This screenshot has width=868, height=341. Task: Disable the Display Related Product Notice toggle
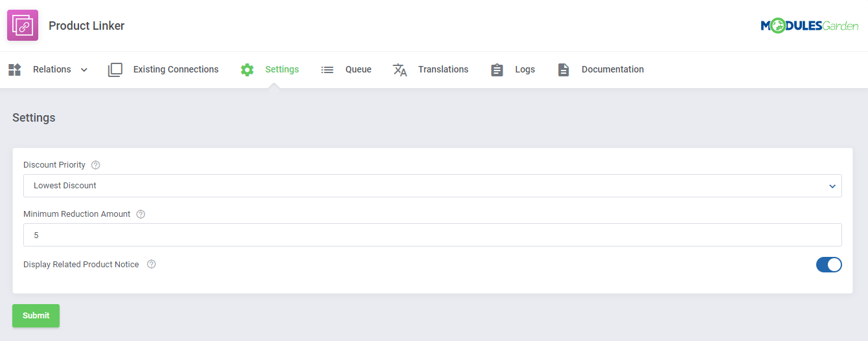tap(828, 265)
